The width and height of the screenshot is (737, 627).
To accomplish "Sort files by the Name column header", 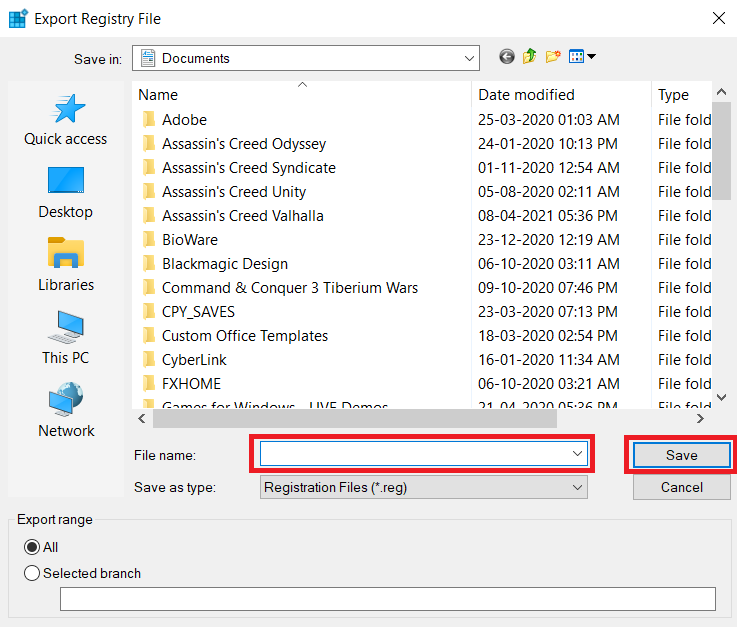I will (300, 95).
